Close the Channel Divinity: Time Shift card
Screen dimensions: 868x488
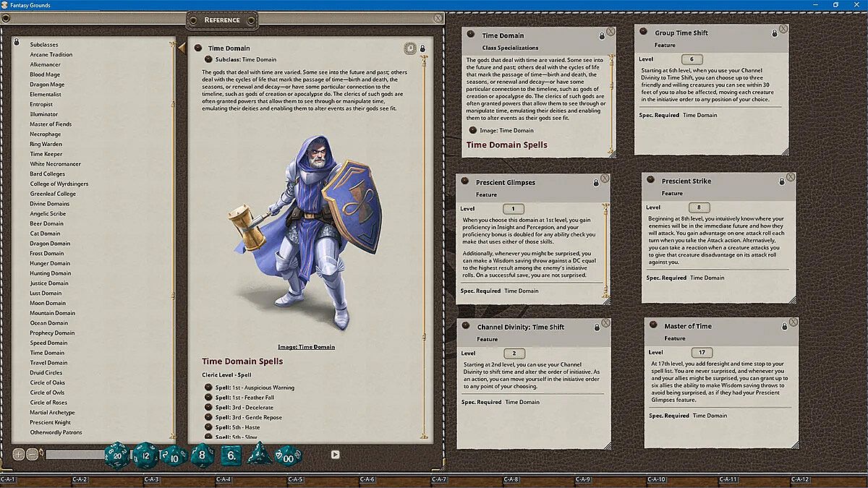pyautogui.click(x=606, y=323)
